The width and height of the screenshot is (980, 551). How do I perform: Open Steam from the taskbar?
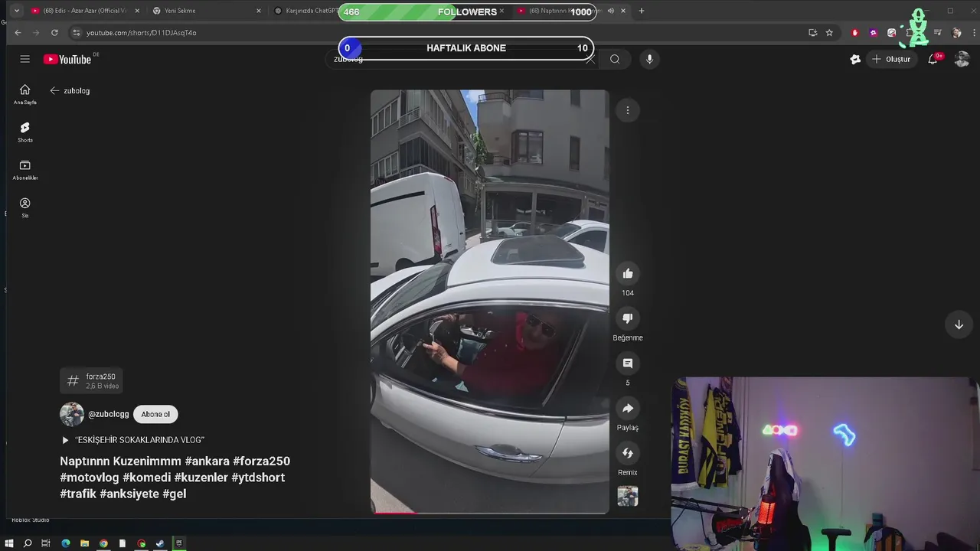click(160, 543)
